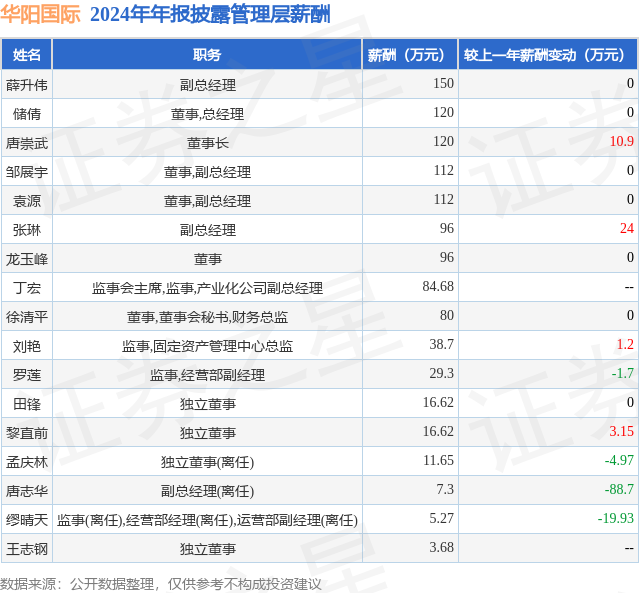The height and width of the screenshot is (593, 639).
Task: Click the salary value 3.68
Action: tap(441, 547)
